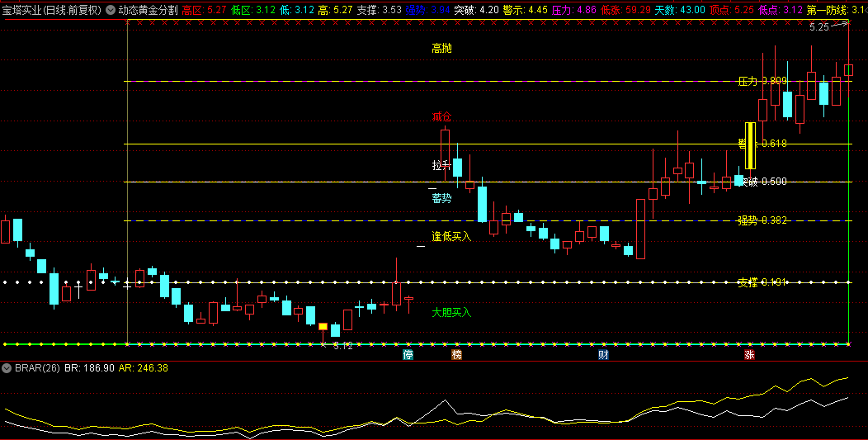Open the BRAR(26) indicator dropdown arrow
Image resolution: width=868 pixels, height=440 pixels.
coord(7,368)
